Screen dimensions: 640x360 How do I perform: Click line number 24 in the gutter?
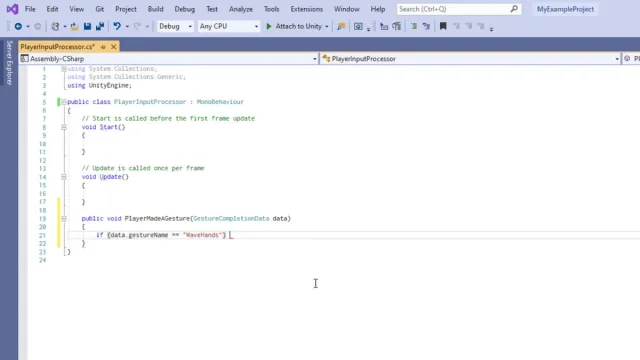click(x=42, y=260)
